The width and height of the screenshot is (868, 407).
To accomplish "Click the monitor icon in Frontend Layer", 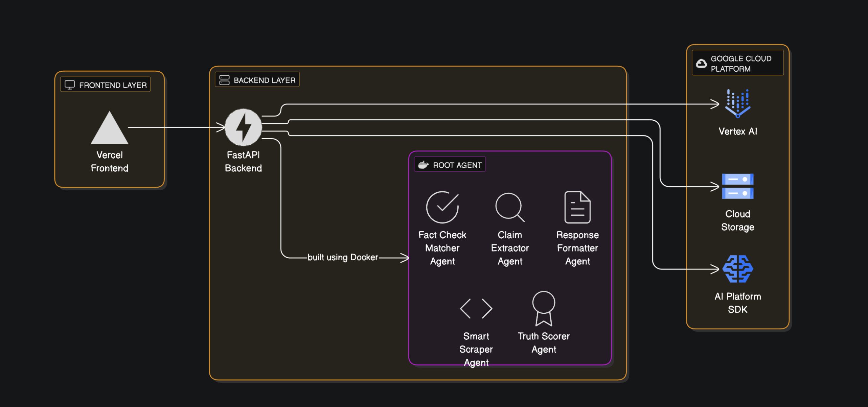I will click(70, 85).
